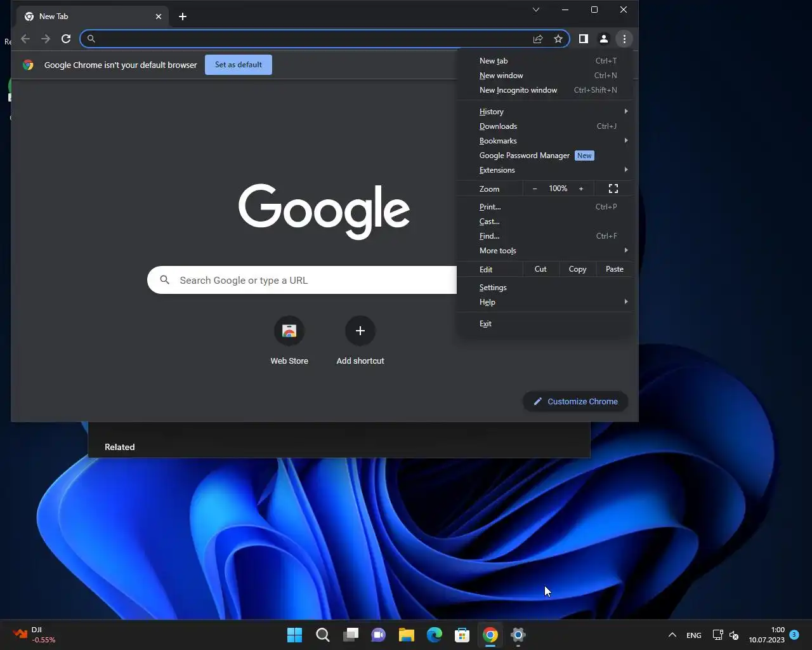The width and height of the screenshot is (812, 650).
Task: Click taskbar Search magnifier icon
Action: click(323, 635)
